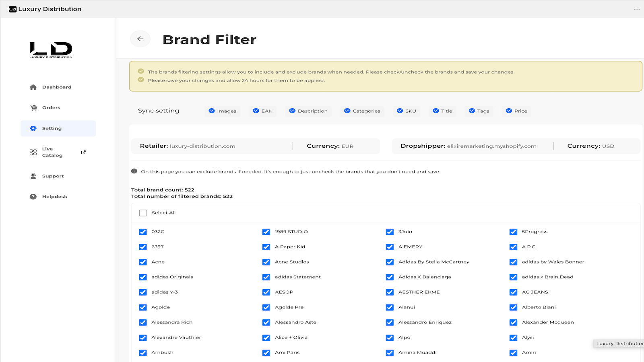Click the info icon beside exclude brands note
The image size is (644, 362).
[134, 171]
